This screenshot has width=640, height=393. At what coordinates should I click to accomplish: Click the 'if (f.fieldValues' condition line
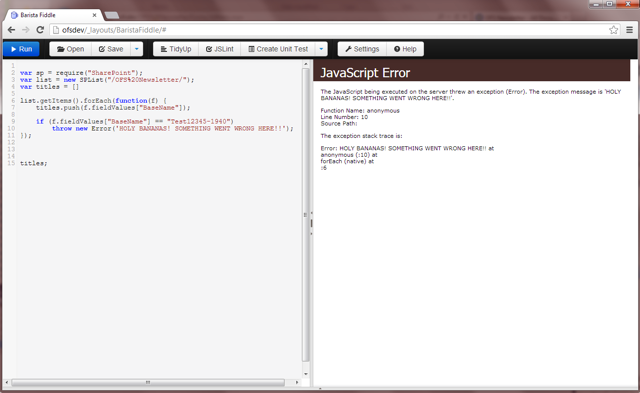pyautogui.click(x=135, y=122)
